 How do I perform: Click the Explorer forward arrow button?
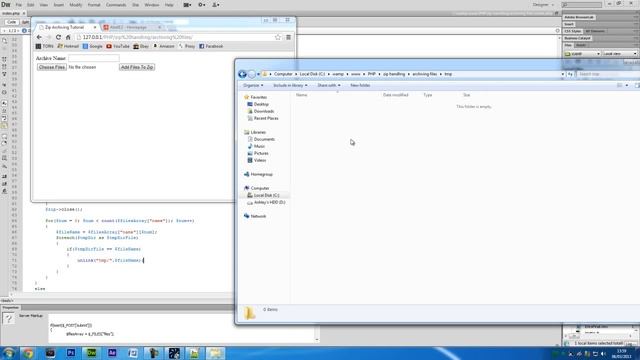click(x=252, y=74)
